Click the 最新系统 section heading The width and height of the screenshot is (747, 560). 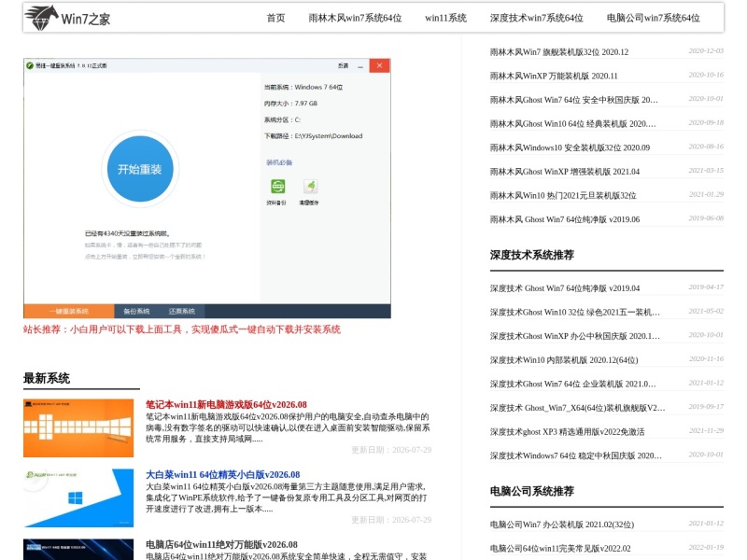click(x=47, y=379)
